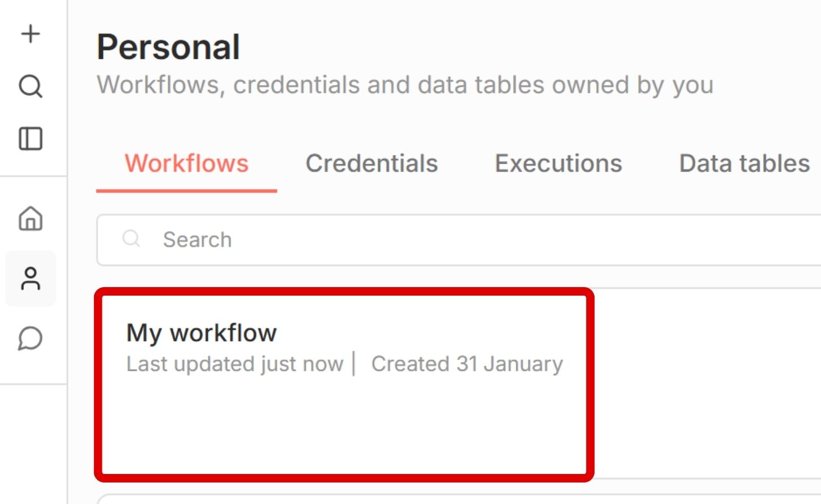Click the "Created 31 January" date label
The width and height of the screenshot is (821, 504).
click(467, 364)
